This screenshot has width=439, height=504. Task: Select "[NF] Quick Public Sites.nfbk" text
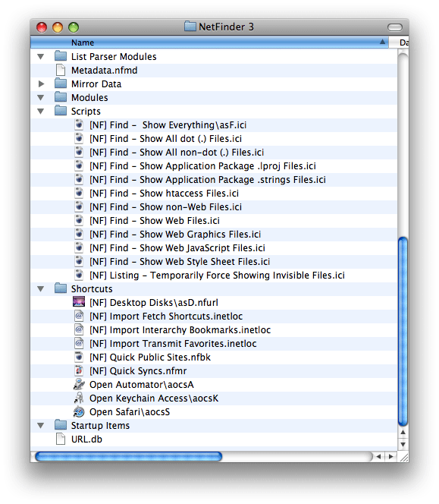tap(150, 358)
